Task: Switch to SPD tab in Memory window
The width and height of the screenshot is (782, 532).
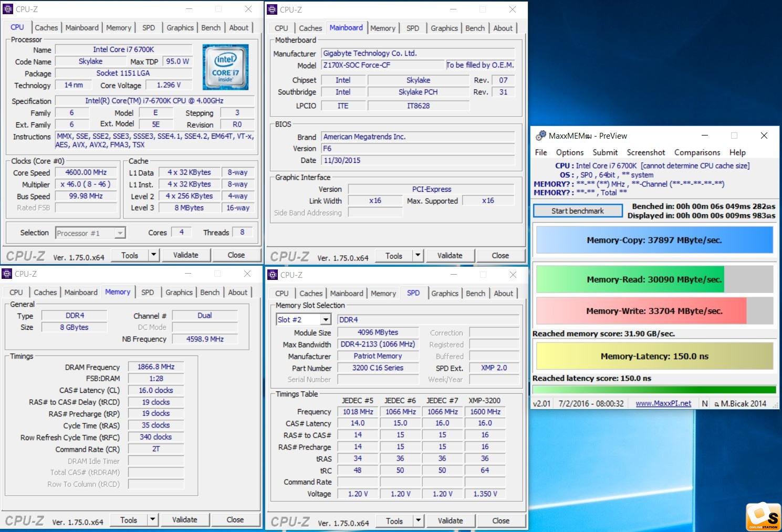Action: click(x=148, y=292)
